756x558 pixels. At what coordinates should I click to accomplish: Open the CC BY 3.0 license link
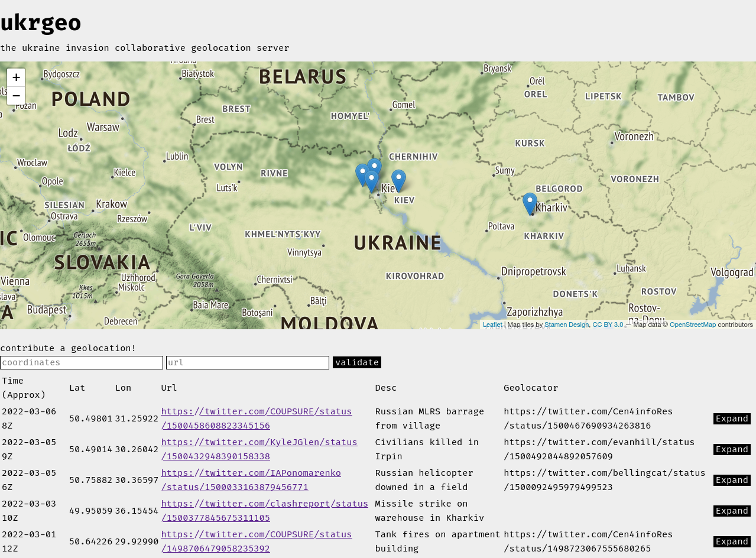click(x=608, y=325)
